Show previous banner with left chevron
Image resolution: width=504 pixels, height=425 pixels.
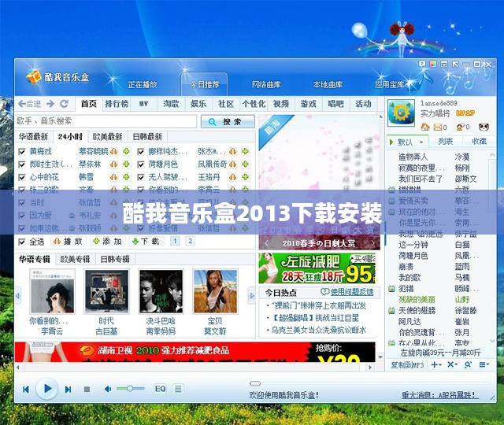coord(266,243)
